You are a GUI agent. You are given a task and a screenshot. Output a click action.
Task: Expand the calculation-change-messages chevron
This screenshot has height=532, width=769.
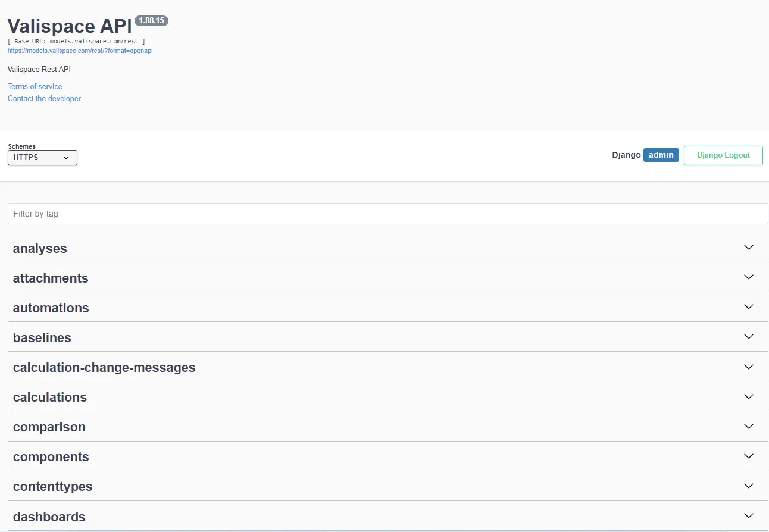pyautogui.click(x=749, y=367)
